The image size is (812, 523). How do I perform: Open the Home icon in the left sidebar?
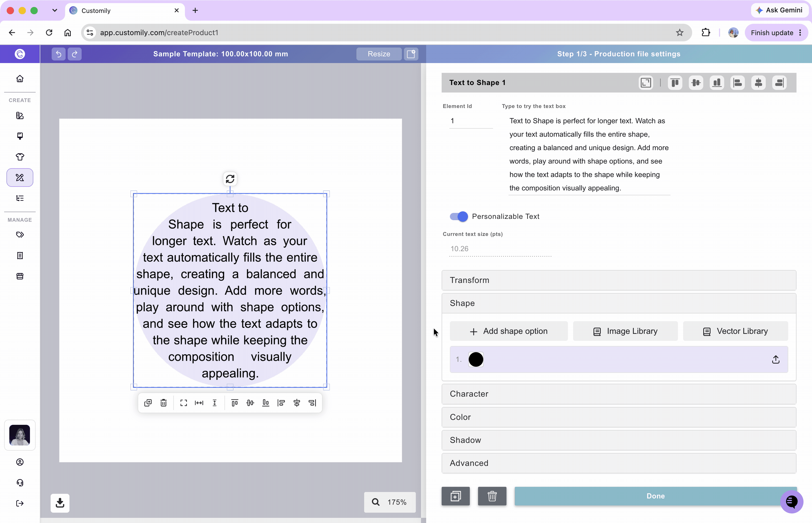point(20,79)
